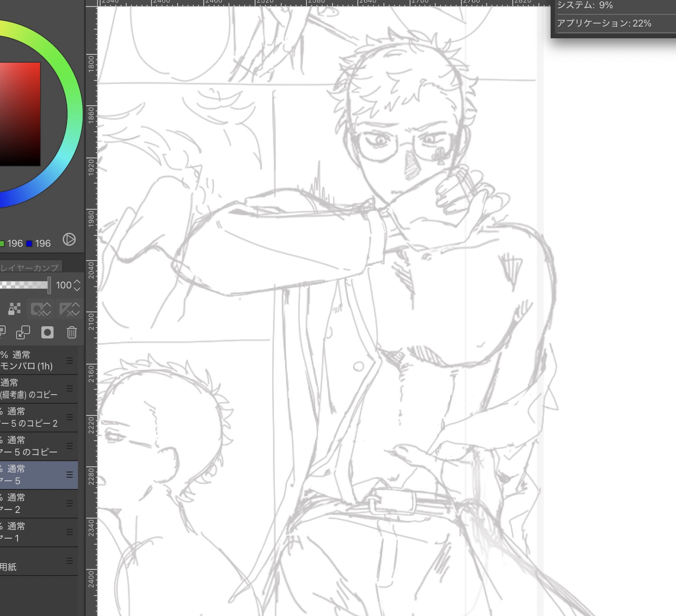
Task: Click the drag handle on 用紙 layer
Action: [69, 561]
